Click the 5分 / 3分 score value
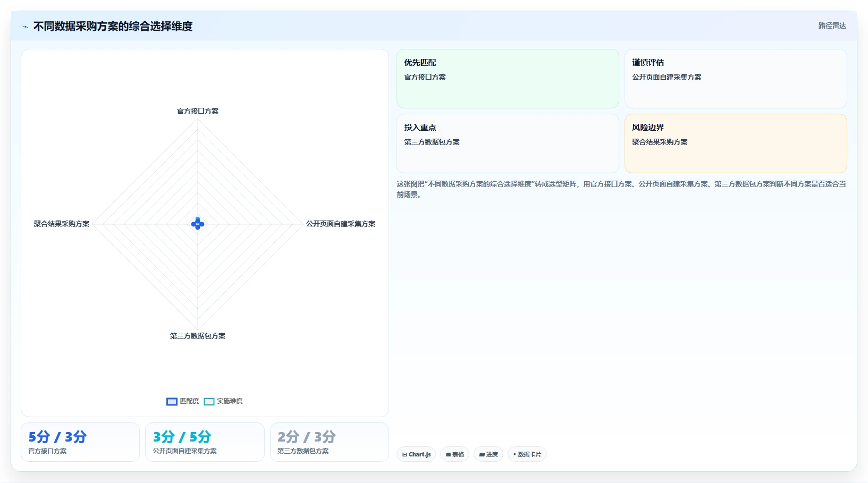 [57, 437]
